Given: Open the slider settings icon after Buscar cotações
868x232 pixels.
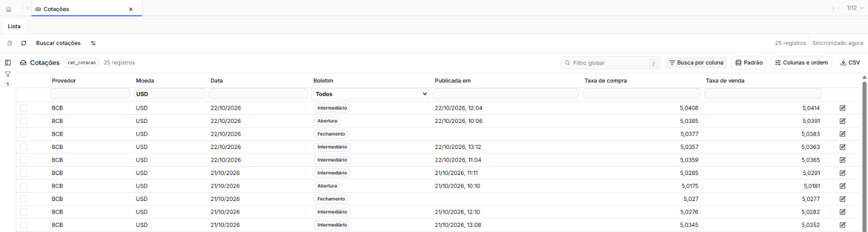Looking at the screenshot, I should tap(94, 43).
